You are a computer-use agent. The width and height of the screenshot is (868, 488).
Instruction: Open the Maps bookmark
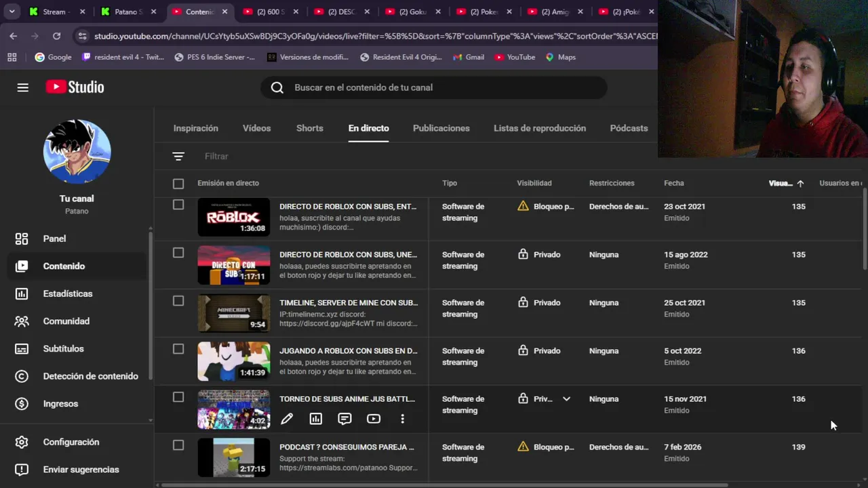point(561,57)
